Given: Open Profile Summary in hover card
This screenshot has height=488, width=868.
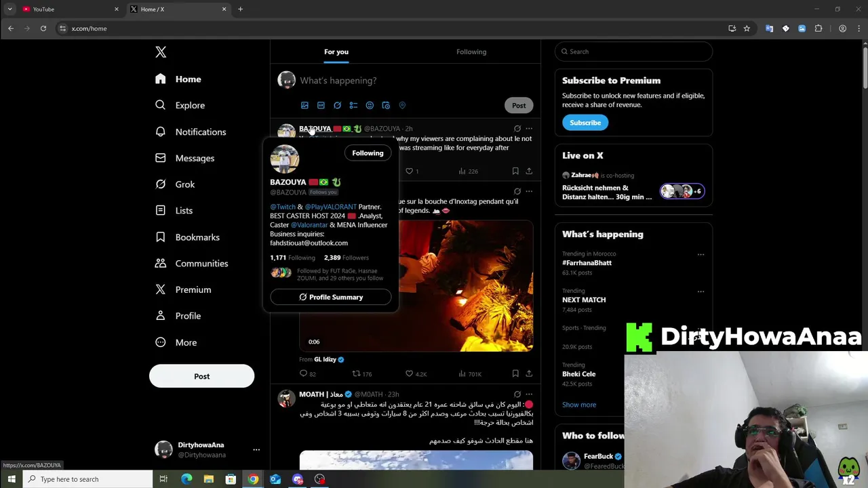Looking at the screenshot, I should coord(331,297).
